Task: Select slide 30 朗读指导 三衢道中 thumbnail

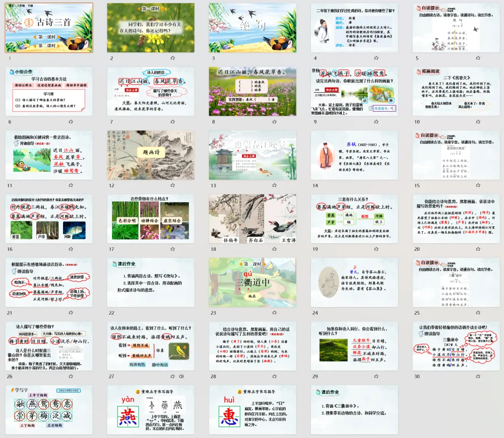Action: pyautogui.click(x=456, y=346)
